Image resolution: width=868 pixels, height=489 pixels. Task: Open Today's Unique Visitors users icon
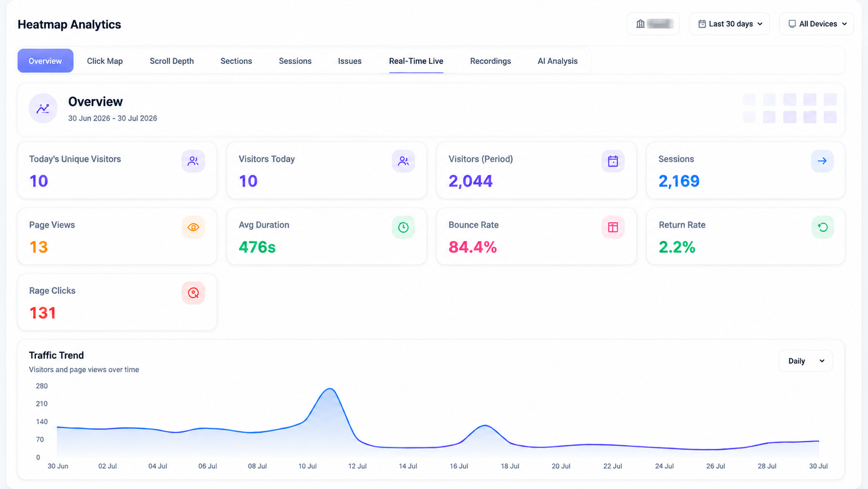[193, 161]
